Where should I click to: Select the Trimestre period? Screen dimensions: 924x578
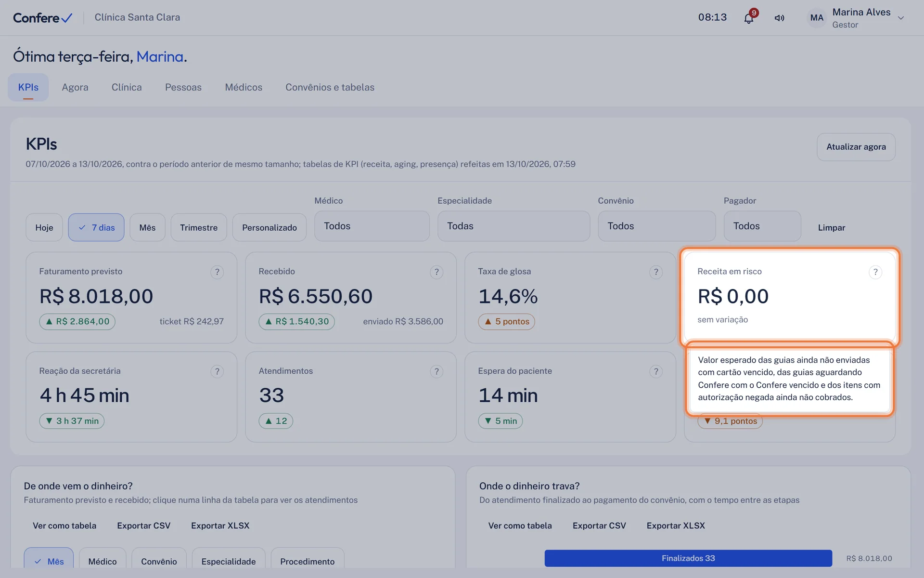pos(199,227)
